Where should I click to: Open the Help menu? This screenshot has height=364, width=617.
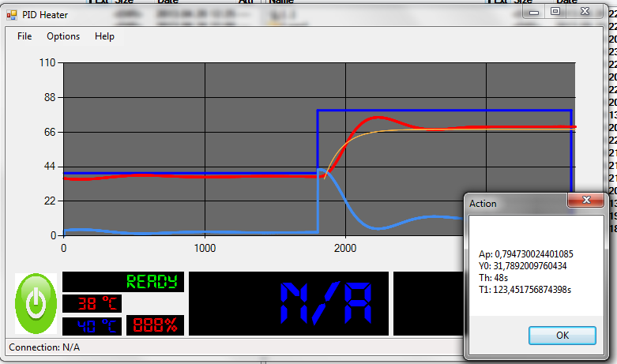coord(104,36)
